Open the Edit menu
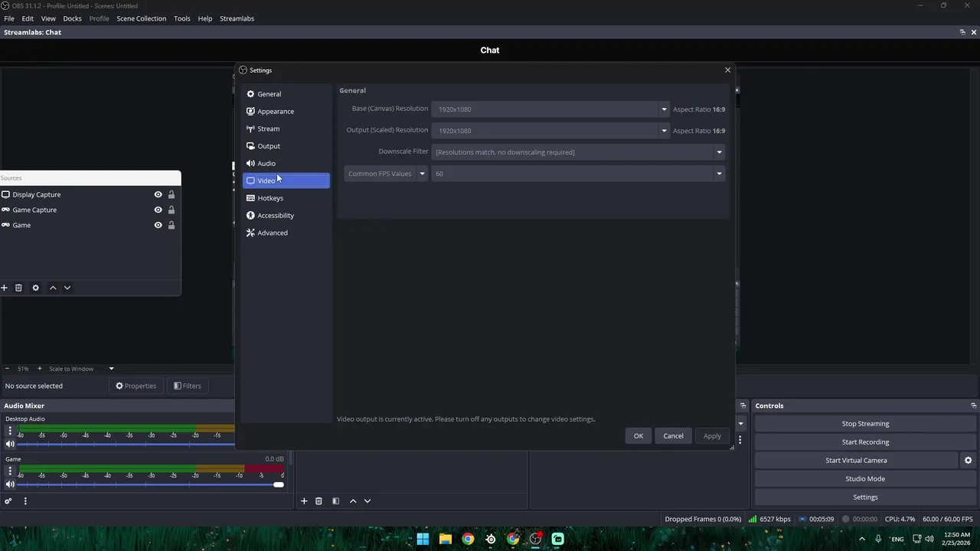This screenshot has width=980, height=551. tap(28, 18)
